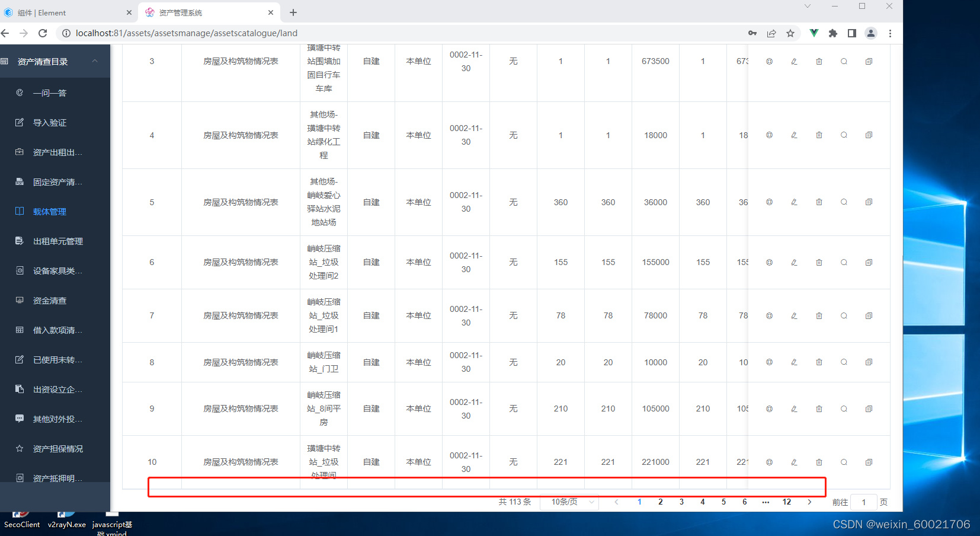980x536 pixels.
Task: Click the copy documents icon in row 8
Action: pos(869,362)
